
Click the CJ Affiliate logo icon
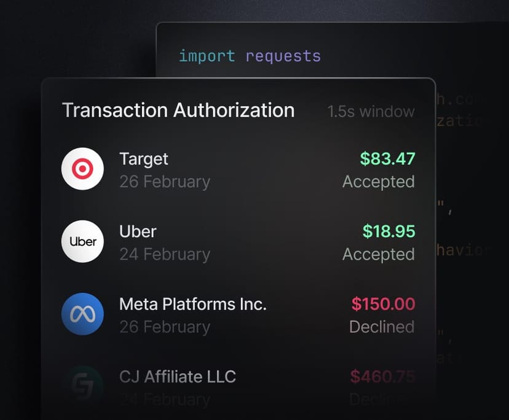[x=82, y=386]
